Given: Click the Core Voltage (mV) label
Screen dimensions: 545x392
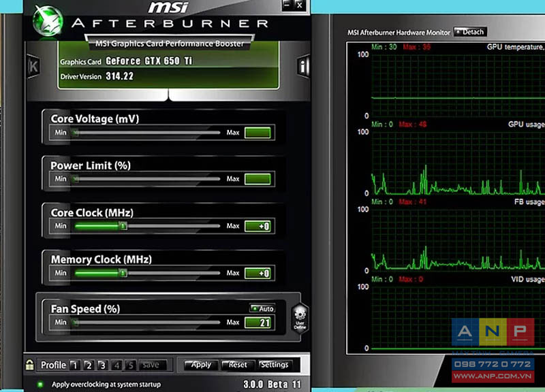Looking at the screenshot, I should [x=95, y=118].
